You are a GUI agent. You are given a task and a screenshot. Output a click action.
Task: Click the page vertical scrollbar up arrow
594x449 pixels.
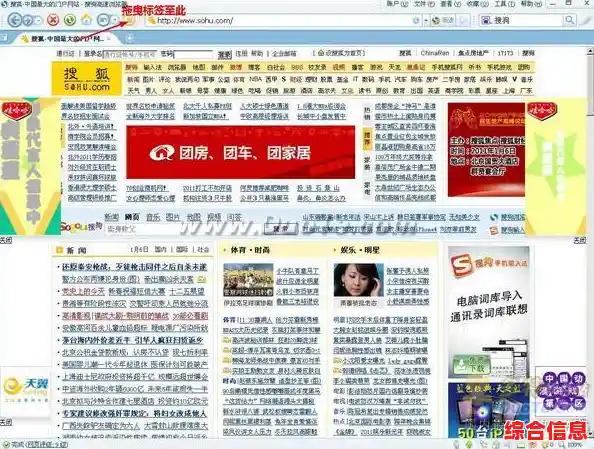coord(590,51)
